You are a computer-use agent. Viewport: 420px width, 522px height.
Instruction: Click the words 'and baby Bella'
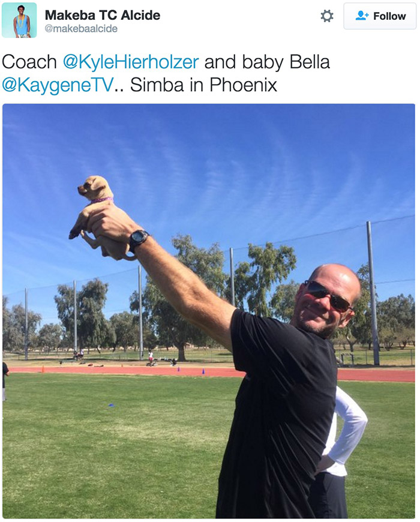coord(267,62)
